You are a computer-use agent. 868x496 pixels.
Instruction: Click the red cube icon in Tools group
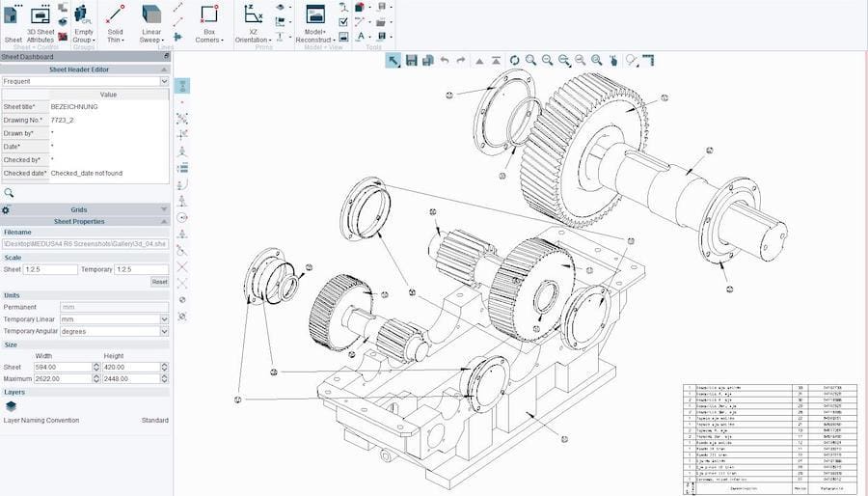360,7
